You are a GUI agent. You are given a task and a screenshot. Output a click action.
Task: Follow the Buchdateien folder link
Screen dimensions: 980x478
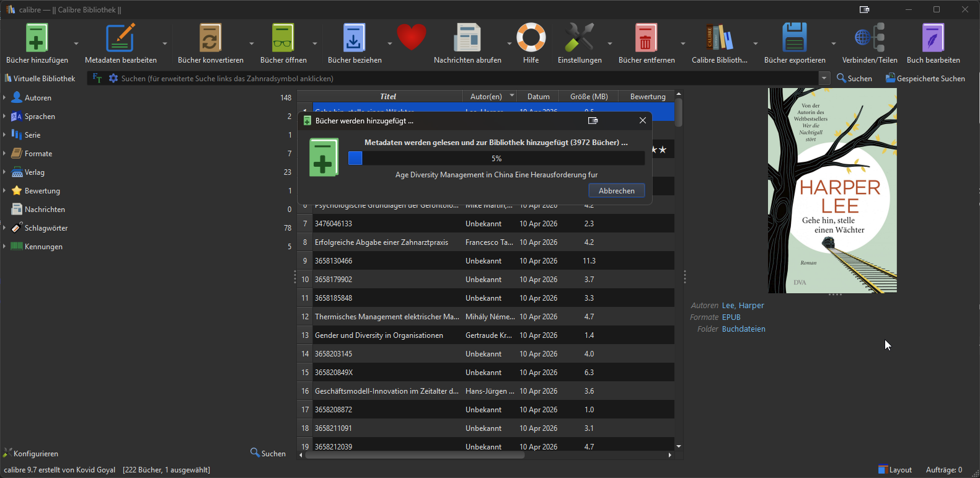(743, 329)
